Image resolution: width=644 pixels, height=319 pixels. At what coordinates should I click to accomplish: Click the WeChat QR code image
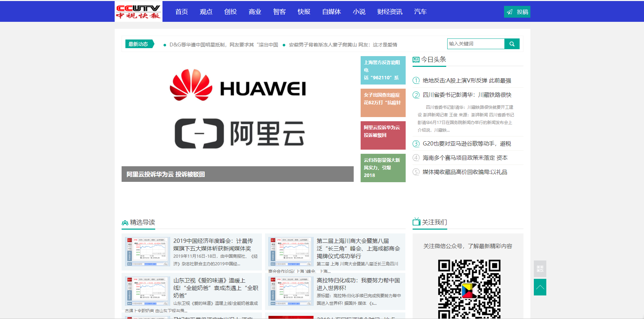click(469, 289)
